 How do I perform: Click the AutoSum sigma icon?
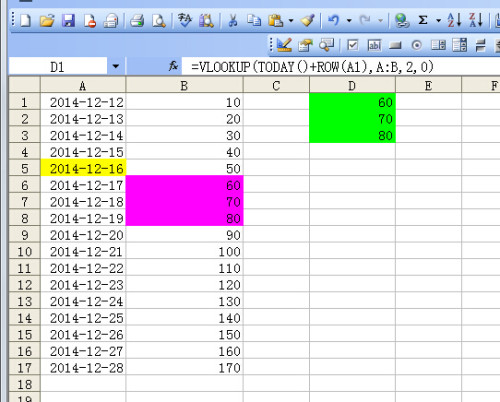[x=423, y=21]
